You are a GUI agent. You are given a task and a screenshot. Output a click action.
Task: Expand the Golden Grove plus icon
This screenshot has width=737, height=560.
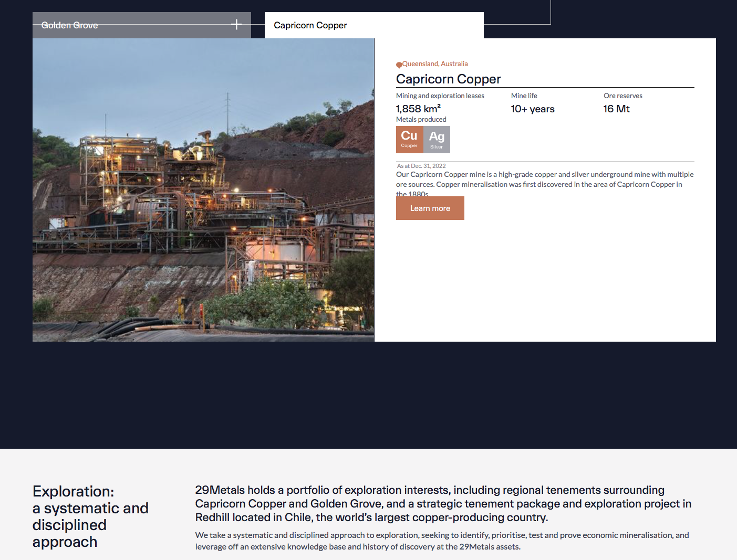pyautogui.click(x=236, y=25)
